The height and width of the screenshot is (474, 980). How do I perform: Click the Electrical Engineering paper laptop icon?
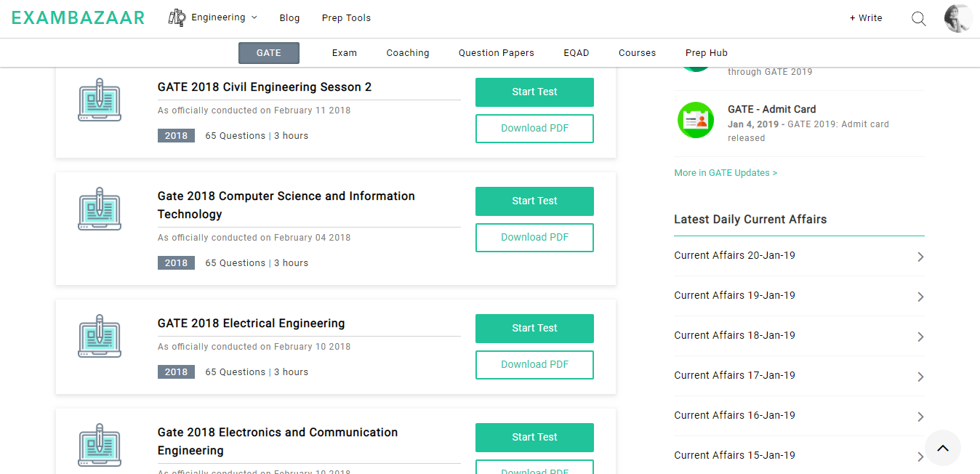pos(100,337)
